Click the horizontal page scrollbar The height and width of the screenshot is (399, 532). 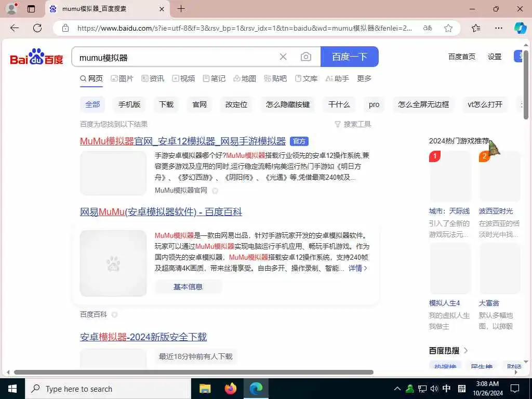pos(193,372)
